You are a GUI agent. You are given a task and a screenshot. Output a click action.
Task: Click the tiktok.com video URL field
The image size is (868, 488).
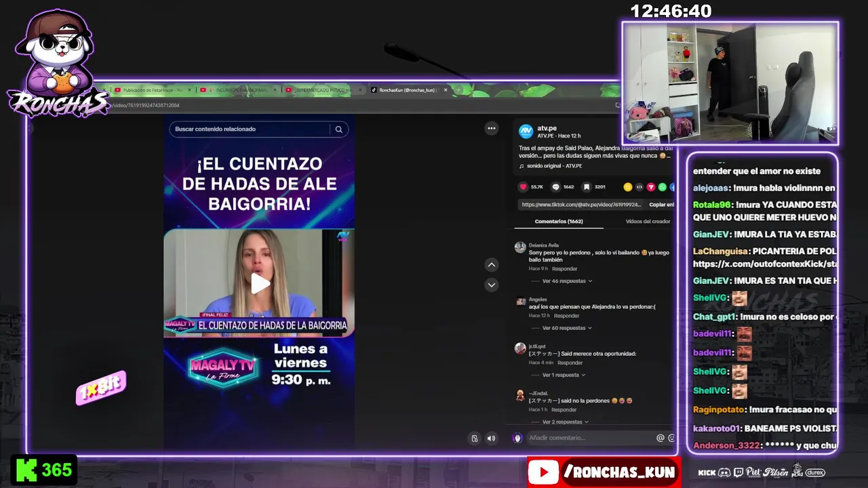point(581,205)
